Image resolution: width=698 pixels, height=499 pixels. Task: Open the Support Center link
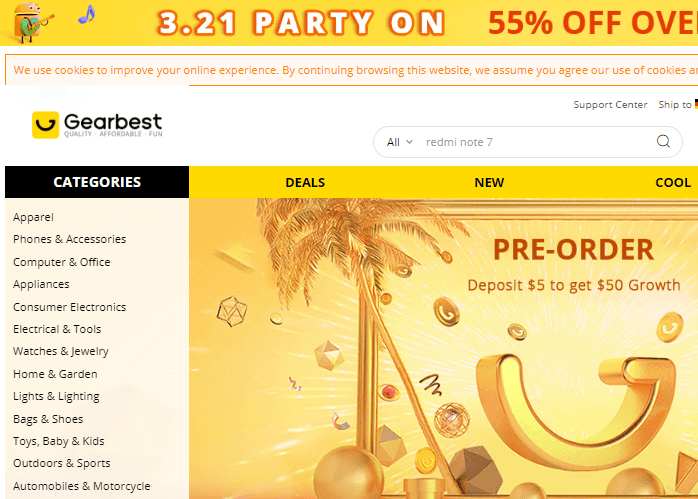point(610,105)
